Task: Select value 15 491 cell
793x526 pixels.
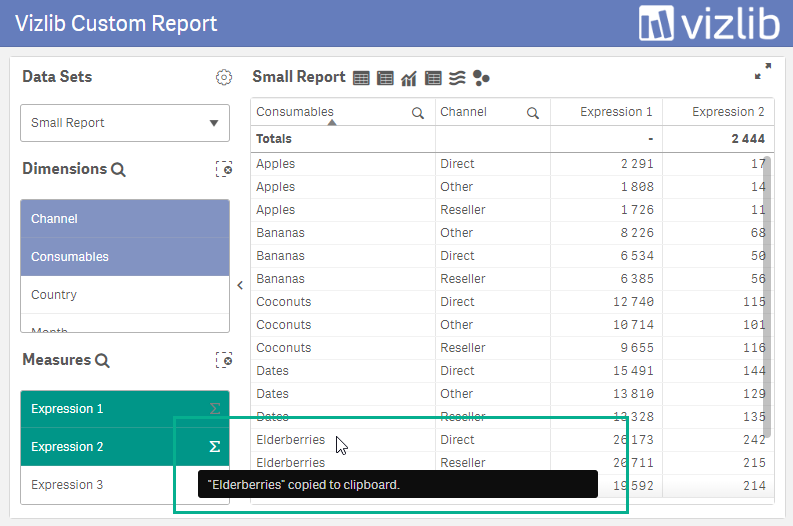Action: [x=606, y=371]
